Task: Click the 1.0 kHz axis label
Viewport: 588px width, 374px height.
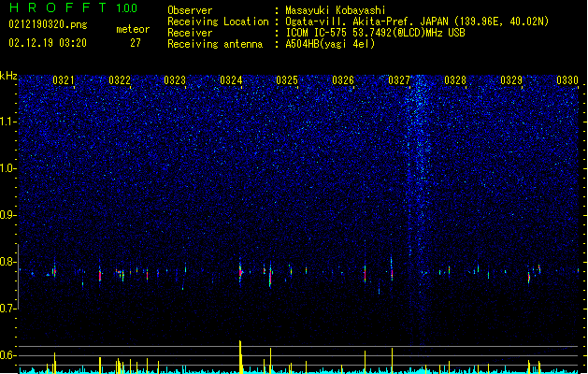Action: tap(7, 168)
